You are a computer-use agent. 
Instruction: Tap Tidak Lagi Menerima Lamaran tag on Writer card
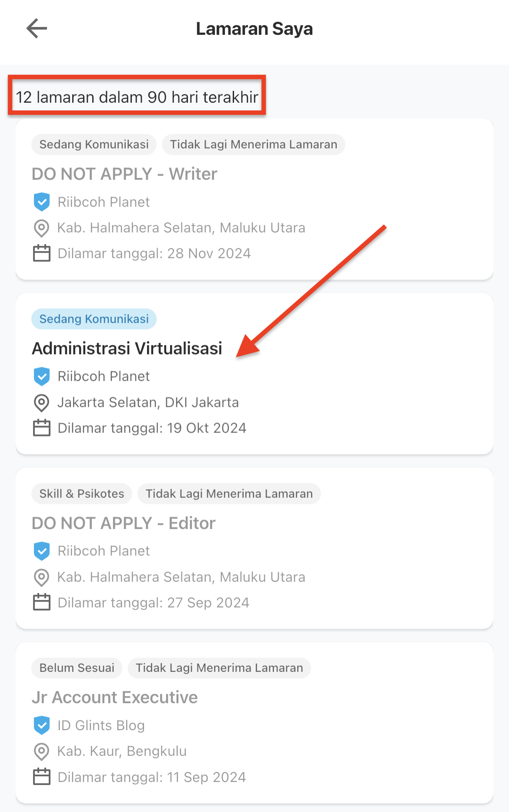[254, 144]
